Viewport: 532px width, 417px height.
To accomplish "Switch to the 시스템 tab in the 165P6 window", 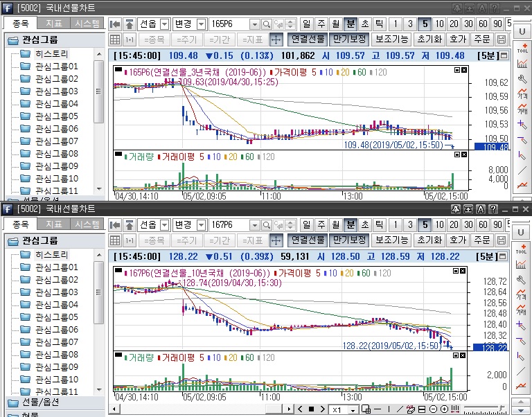I will [x=87, y=24].
